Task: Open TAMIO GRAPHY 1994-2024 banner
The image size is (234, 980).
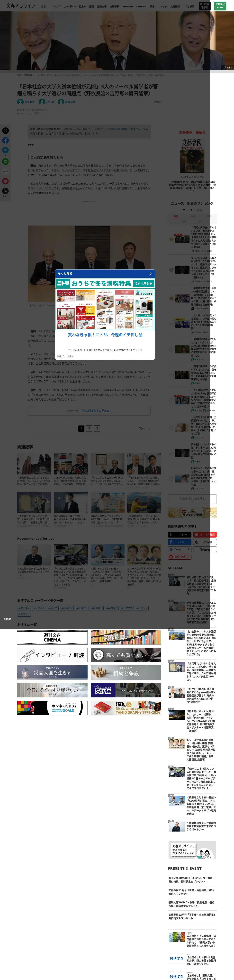Action: point(126,708)
